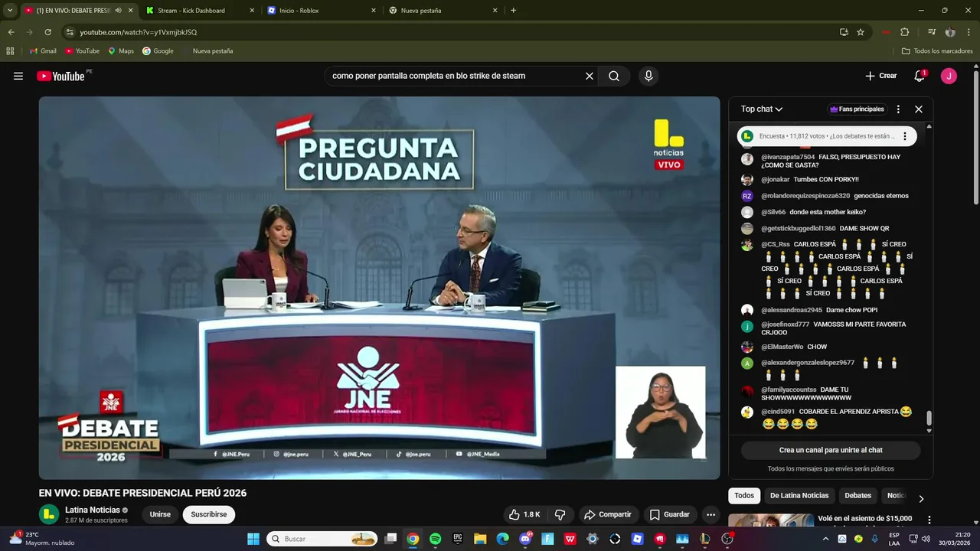Save the video with Guardar

coord(669,514)
